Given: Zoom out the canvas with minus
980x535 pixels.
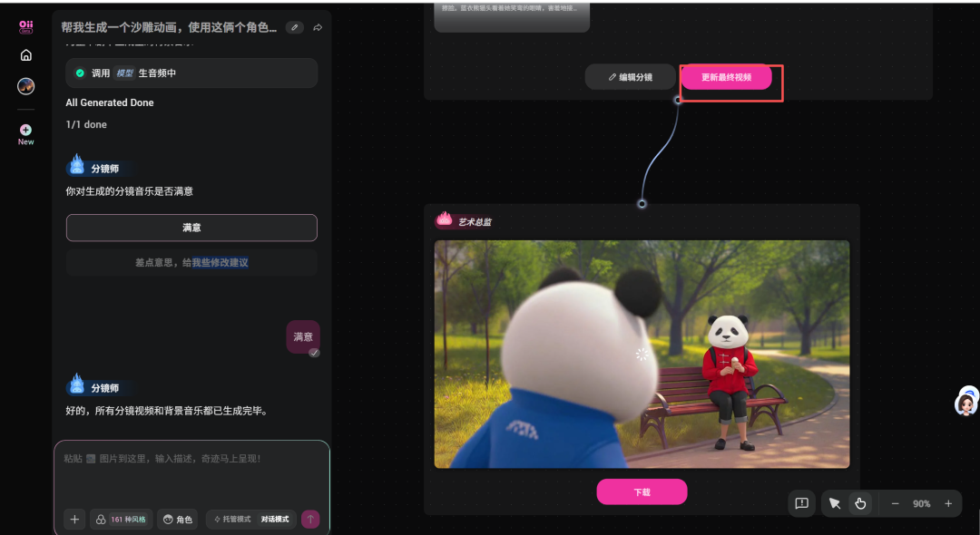Looking at the screenshot, I should [x=895, y=504].
